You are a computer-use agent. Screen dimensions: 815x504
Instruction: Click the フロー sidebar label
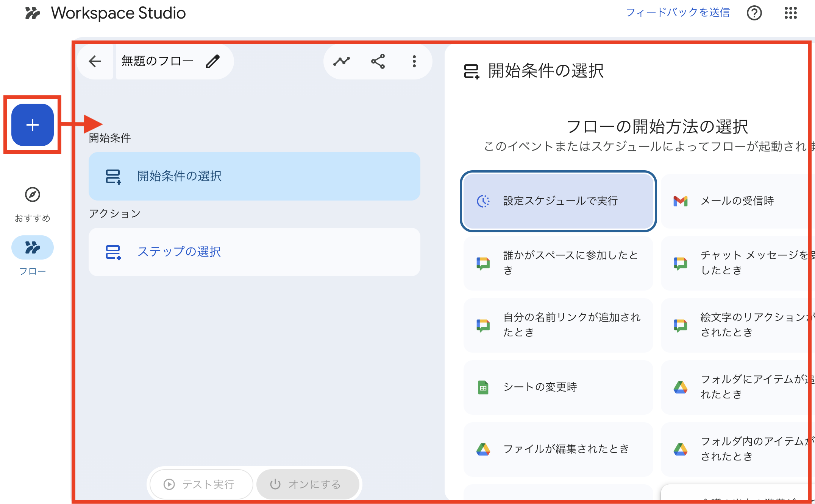click(x=33, y=271)
